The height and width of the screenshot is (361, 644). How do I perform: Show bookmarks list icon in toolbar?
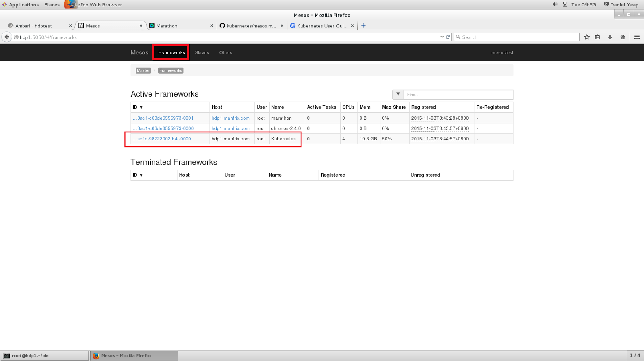(597, 37)
